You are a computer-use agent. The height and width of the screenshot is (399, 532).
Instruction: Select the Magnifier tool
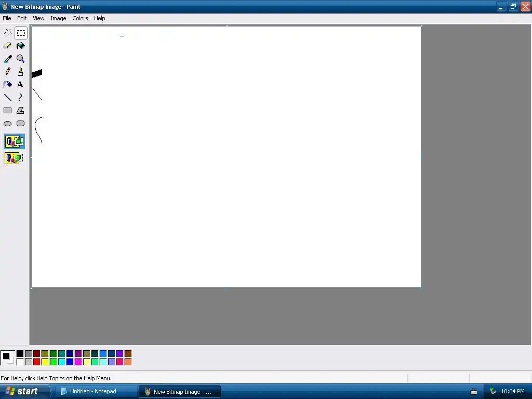(x=21, y=59)
